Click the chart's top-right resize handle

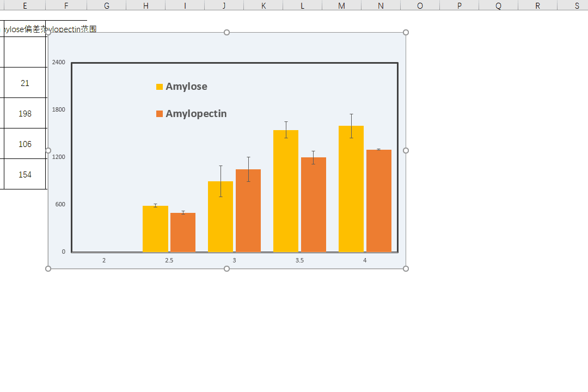[406, 33]
